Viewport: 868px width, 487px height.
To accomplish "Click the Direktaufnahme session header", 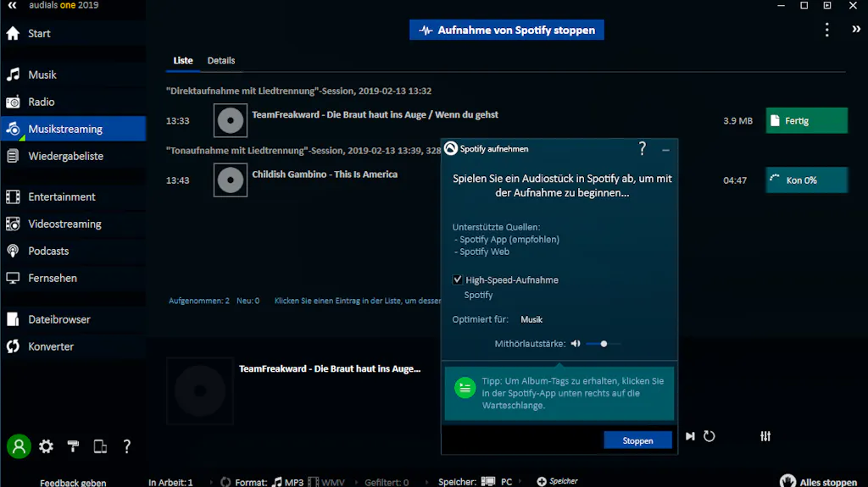I will (299, 91).
